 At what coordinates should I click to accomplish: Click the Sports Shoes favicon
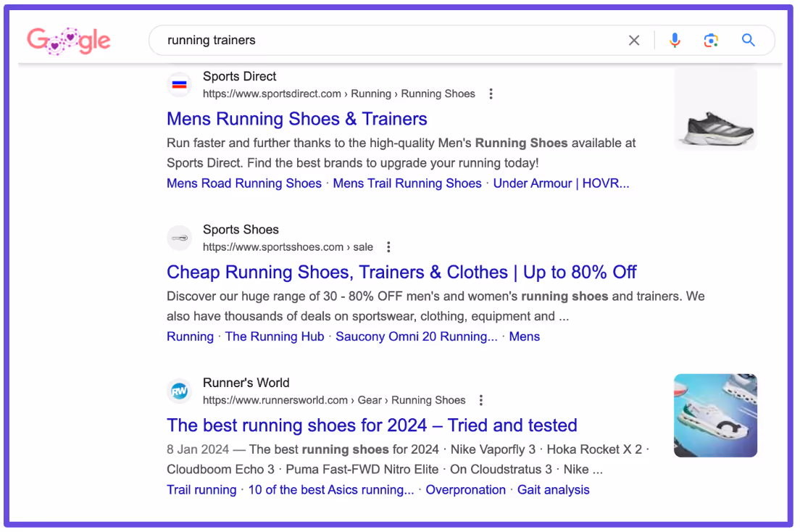coord(179,238)
